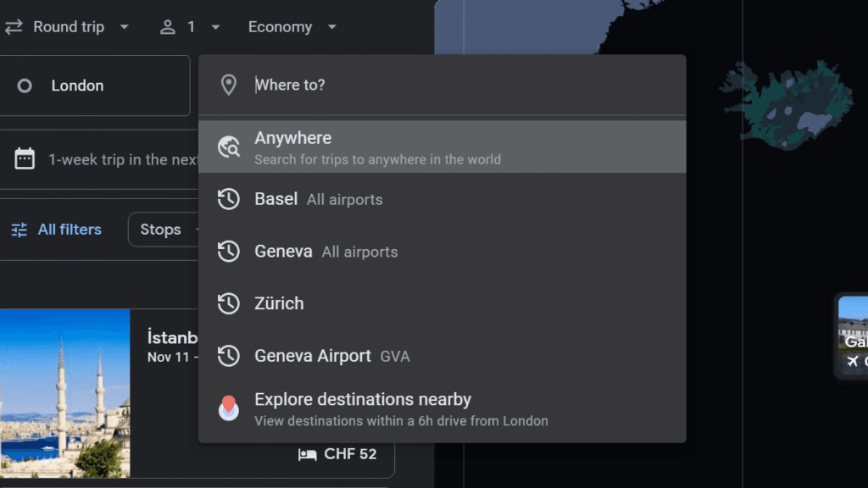Click the calendar icon for trip dates
This screenshot has width=868, height=488.
pos(25,159)
